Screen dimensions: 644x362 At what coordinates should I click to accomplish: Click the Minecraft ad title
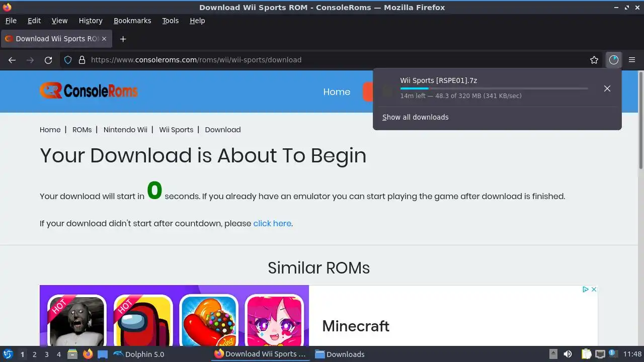point(356,326)
